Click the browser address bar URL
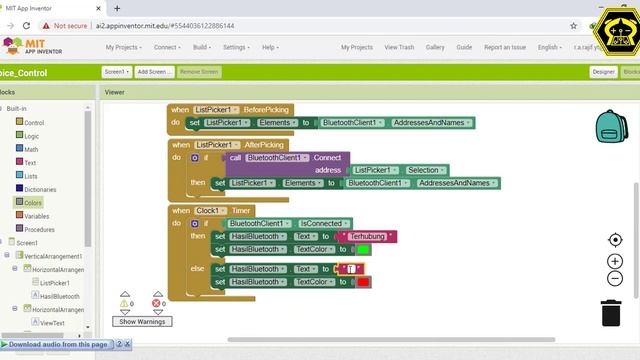 [x=165, y=26]
